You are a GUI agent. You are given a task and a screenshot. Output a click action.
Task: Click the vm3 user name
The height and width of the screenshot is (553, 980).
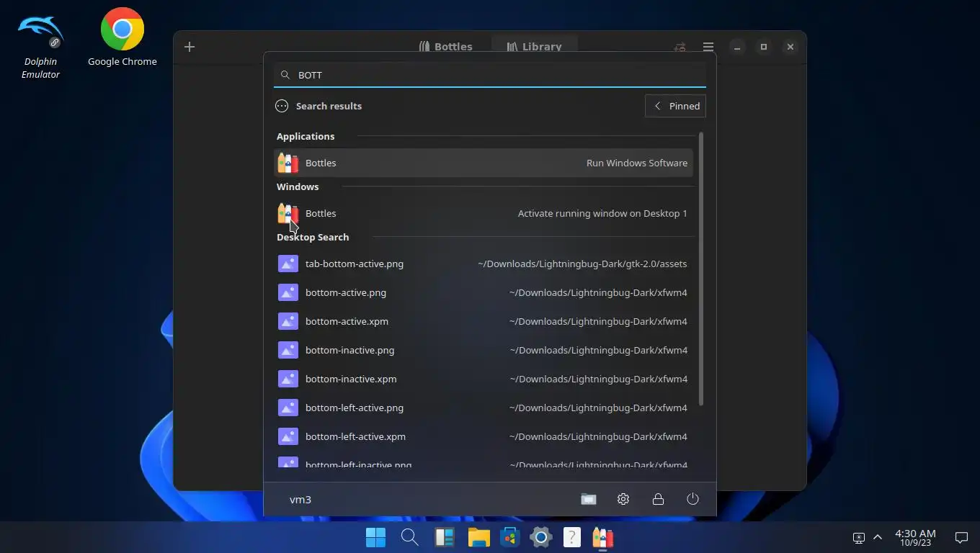300,499
